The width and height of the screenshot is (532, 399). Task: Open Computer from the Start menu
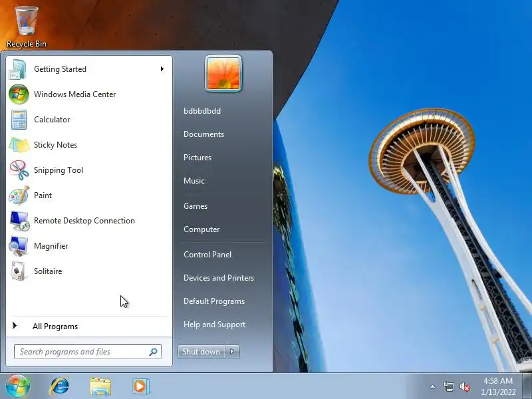pos(201,229)
